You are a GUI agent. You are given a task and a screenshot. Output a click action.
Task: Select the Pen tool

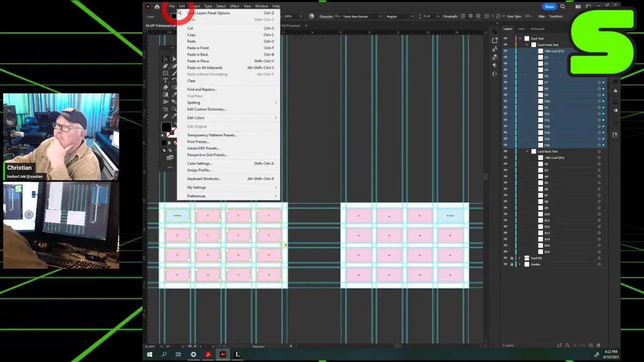coord(165,66)
